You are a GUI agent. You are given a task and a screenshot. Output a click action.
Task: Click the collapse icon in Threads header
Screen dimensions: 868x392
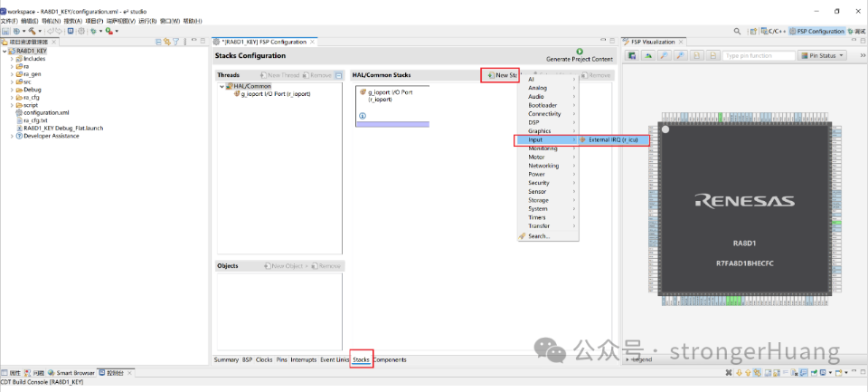pyautogui.click(x=339, y=75)
